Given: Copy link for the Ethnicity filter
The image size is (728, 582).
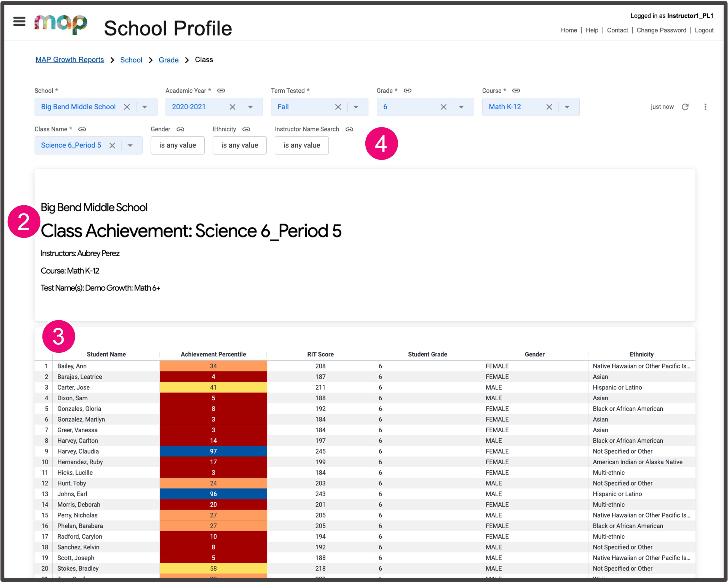Looking at the screenshot, I should (246, 129).
